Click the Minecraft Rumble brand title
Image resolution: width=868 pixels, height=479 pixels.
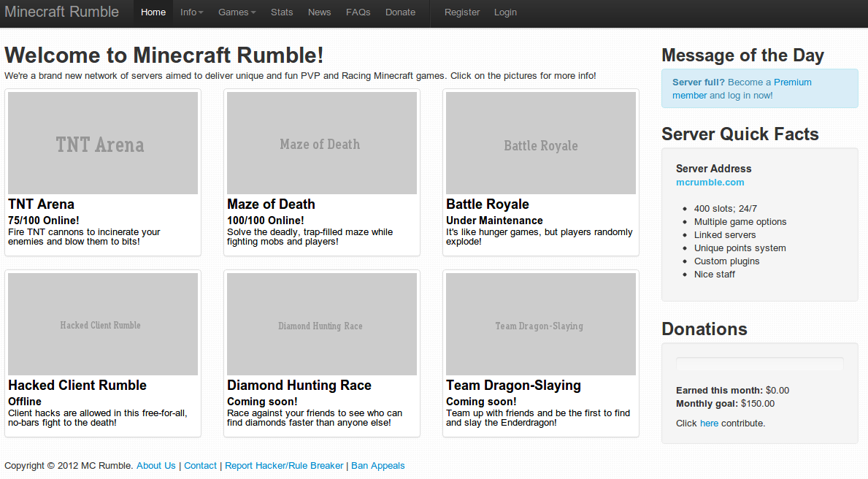point(62,12)
